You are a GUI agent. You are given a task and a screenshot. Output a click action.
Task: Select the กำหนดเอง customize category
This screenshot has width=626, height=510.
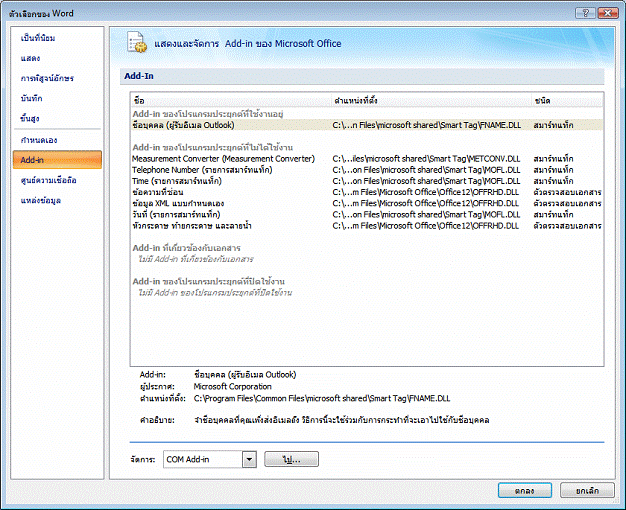click(x=38, y=140)
